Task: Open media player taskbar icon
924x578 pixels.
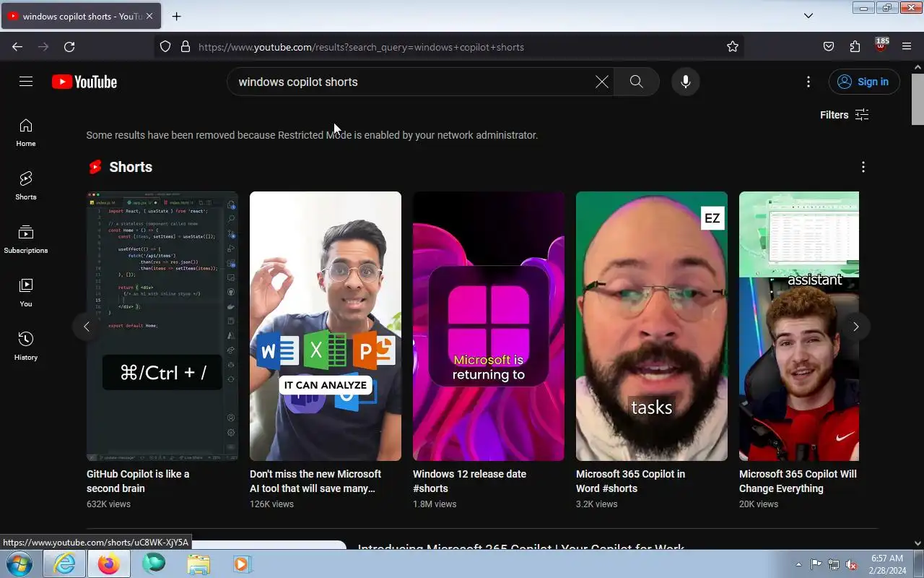Action: (243, 564)
